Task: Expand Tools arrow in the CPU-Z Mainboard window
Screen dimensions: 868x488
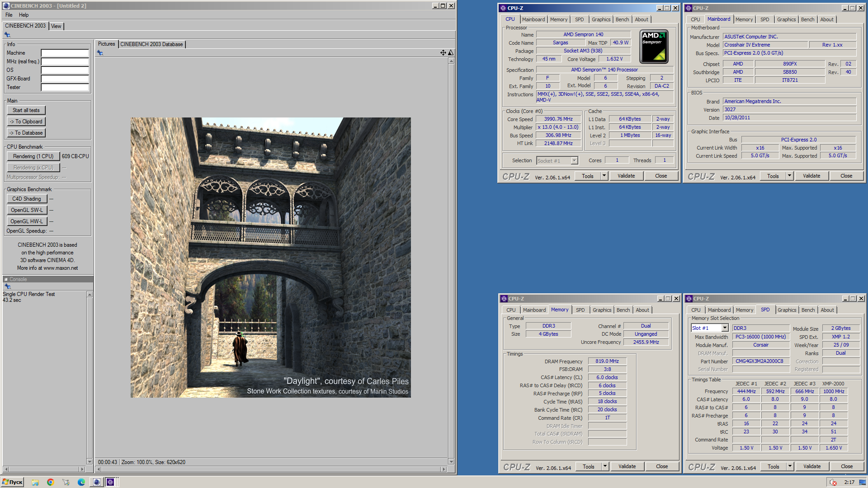Action: 789,176
